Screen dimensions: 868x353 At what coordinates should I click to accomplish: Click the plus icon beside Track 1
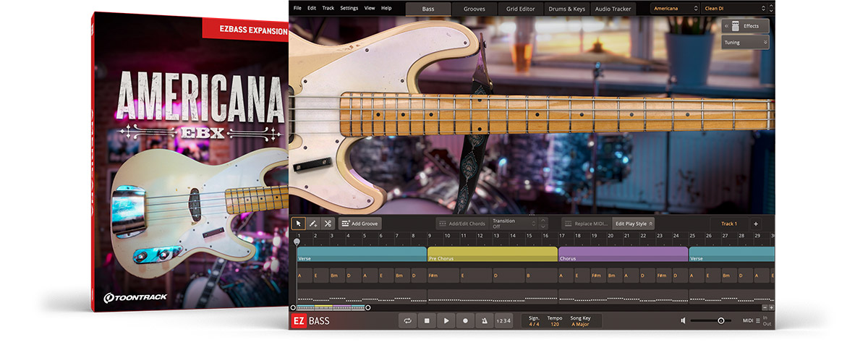click(755, 224)
